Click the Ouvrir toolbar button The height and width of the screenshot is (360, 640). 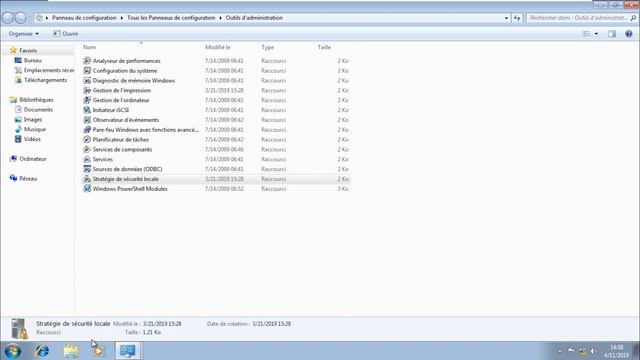[65, 34]
